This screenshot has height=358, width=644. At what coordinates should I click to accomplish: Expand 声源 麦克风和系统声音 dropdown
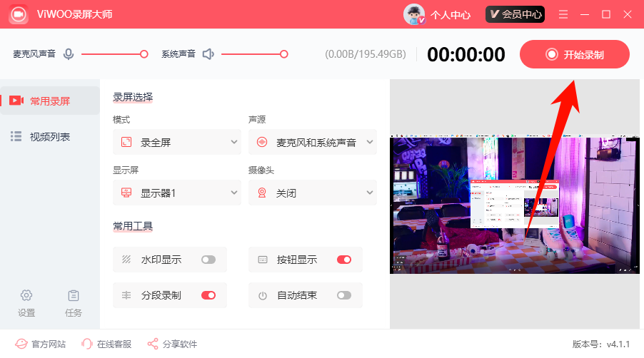point(313,143)
